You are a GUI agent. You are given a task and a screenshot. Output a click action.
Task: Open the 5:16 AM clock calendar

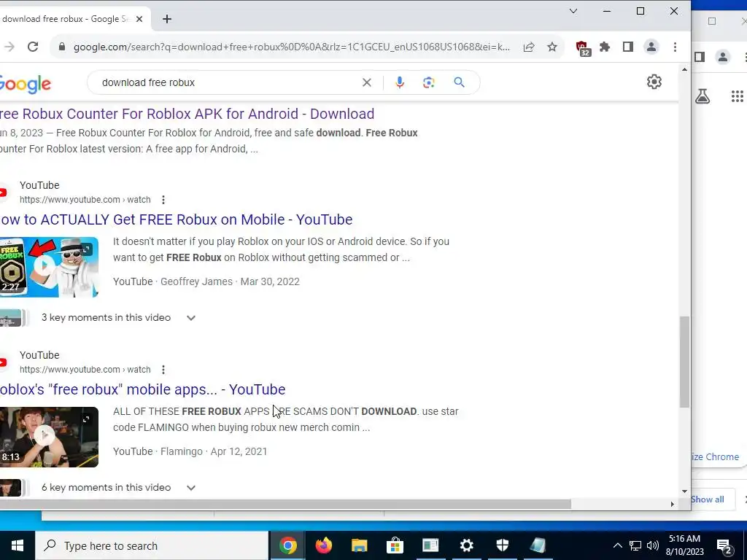[684, 545]
